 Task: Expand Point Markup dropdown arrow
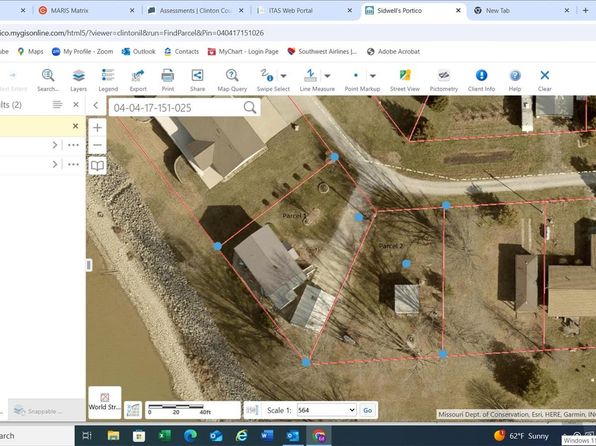pyautogui.click(x=372, y=76)
